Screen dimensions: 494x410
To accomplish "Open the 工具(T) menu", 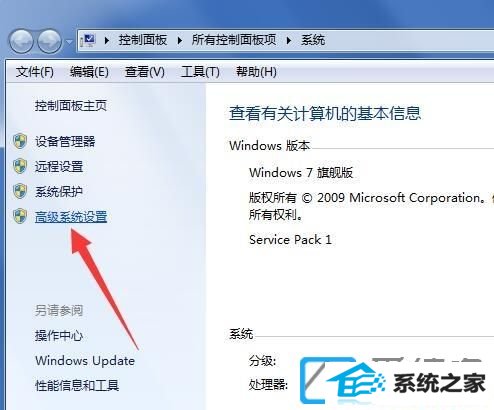I will point(200,72).
